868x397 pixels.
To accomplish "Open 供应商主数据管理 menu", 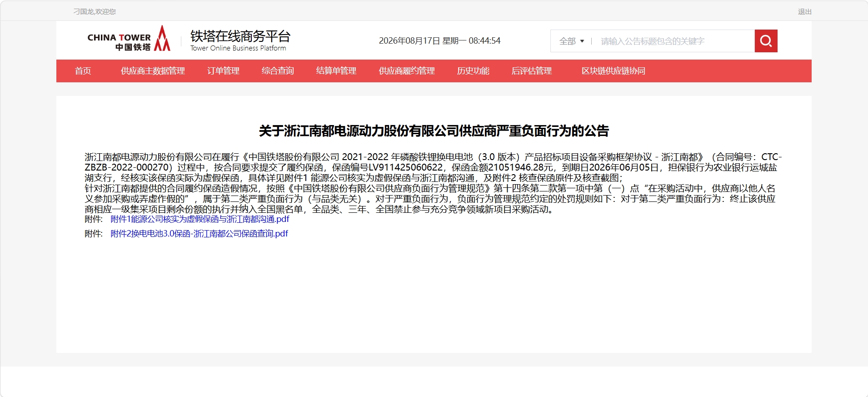I will (x=153, y=71).
